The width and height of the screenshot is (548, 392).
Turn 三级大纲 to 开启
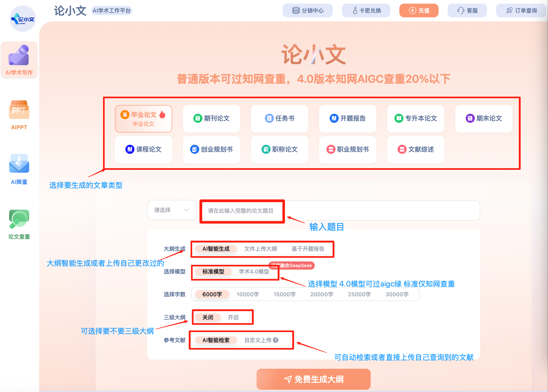click(233, 317)
